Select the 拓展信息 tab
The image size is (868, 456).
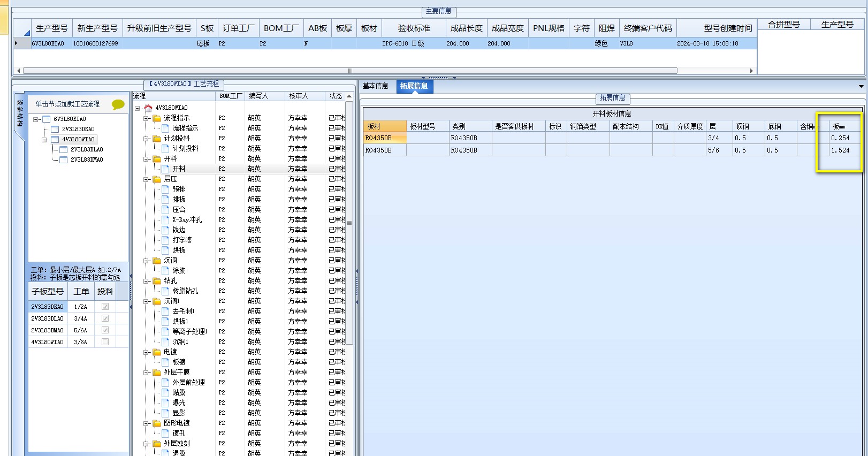tap(414, 86)
